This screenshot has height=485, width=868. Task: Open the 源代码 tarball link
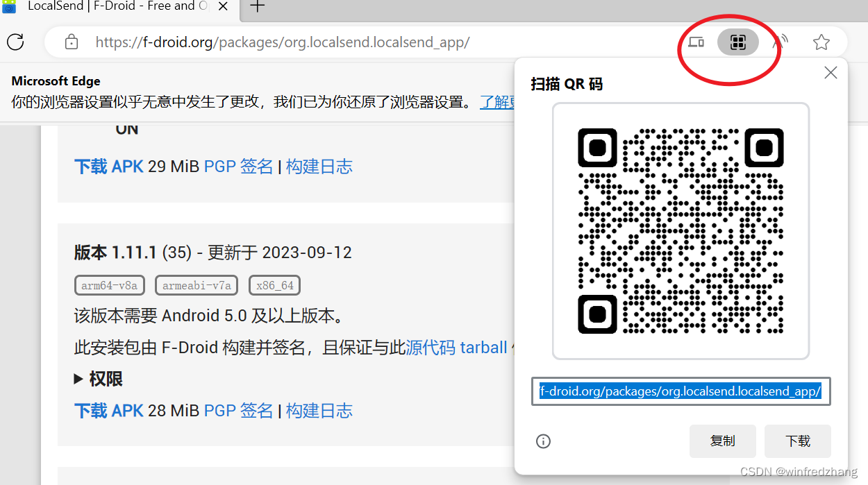click(x=457, y=348)
